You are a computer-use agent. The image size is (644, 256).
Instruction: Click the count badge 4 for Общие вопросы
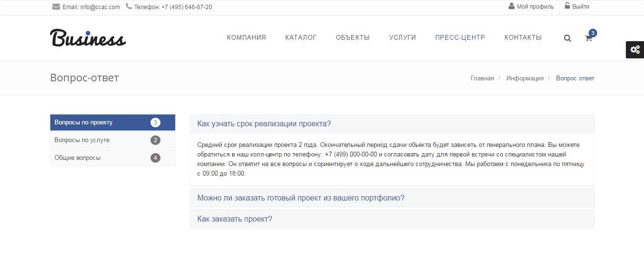point(155,158)
